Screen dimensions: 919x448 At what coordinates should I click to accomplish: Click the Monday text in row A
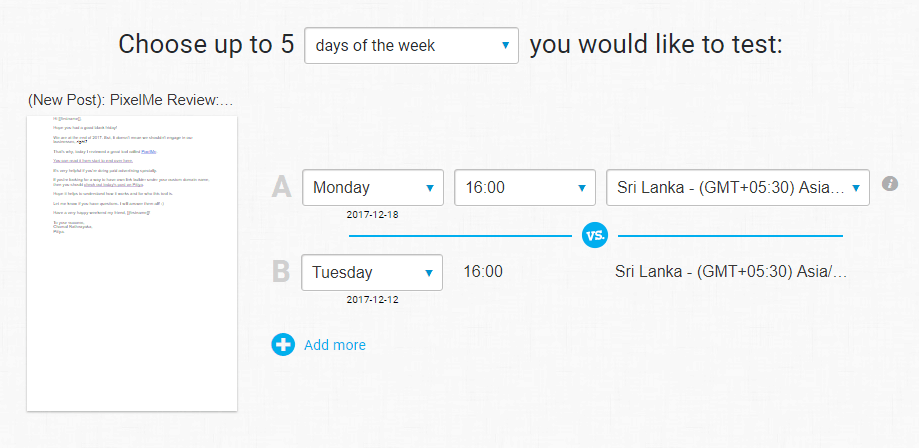pos(341,188)
